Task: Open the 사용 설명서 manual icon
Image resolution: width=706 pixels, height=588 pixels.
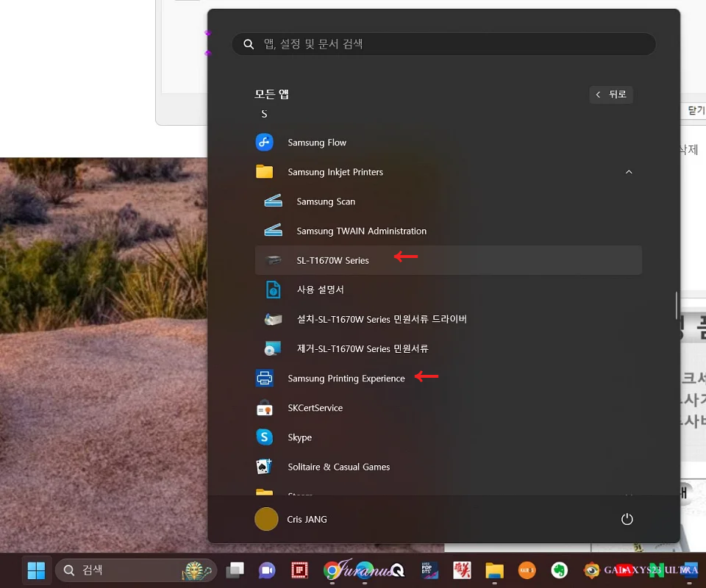Action: (x=273, y=290)
